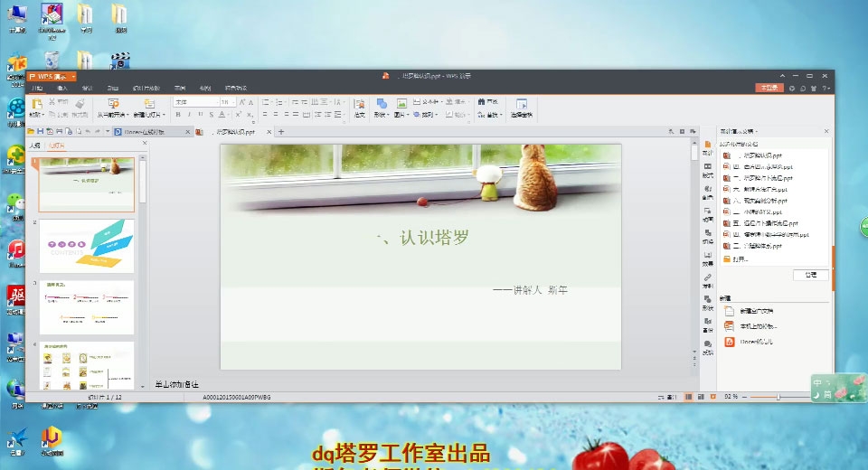Screen dimensions: 868x470
Task: Toggle Italic formatting
Action: coord(189,115)
